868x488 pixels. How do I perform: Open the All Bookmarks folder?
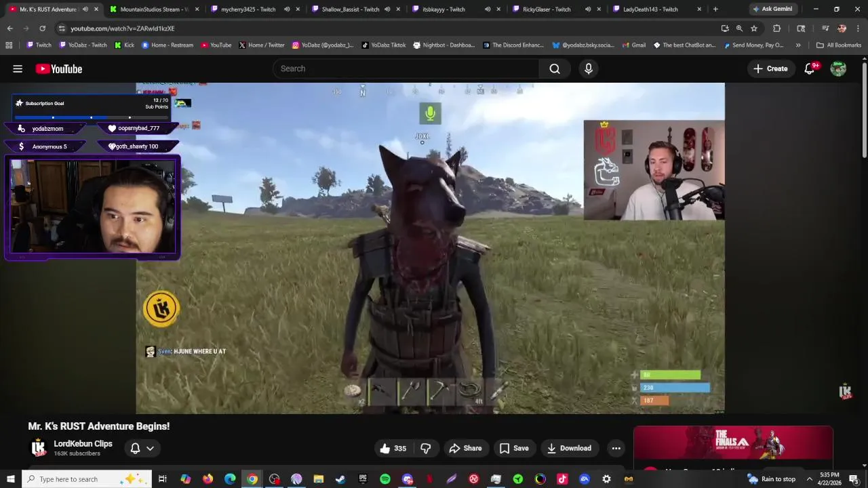point(839,45)
